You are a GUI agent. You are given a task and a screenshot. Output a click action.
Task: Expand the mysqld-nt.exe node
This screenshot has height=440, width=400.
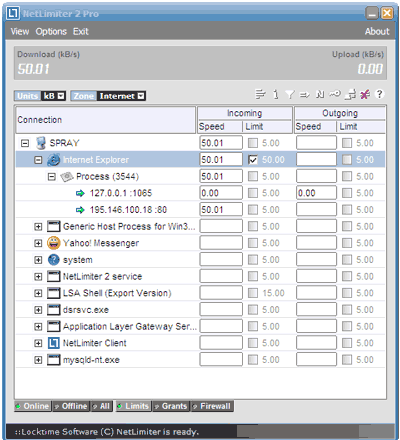[38, 360]
